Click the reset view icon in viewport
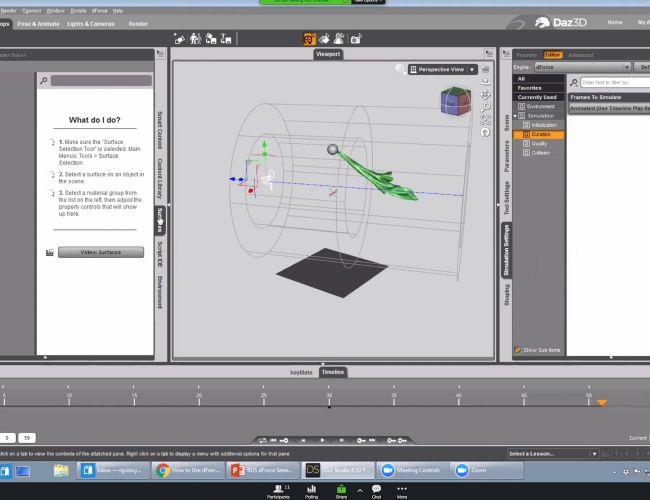Image resolution: width=650 pixels, height=500 pixels. point(486,132)
